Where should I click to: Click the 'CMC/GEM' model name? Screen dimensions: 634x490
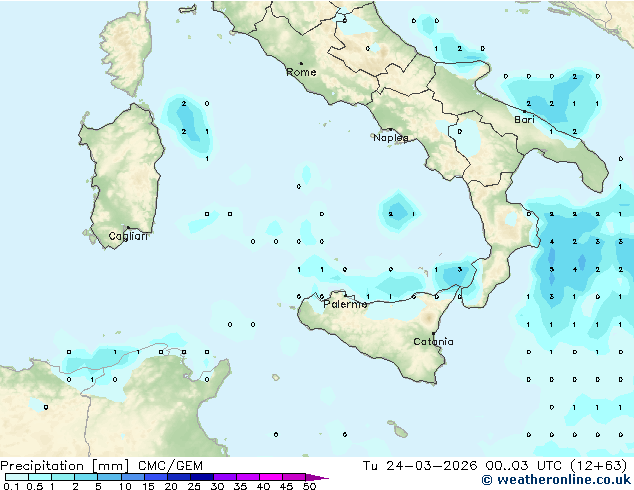[170, 466]
